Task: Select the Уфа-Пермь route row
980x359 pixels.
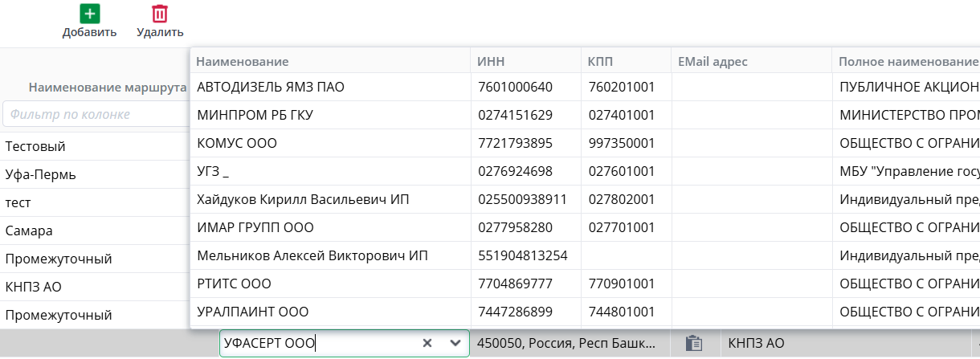Action: [95, 174]
